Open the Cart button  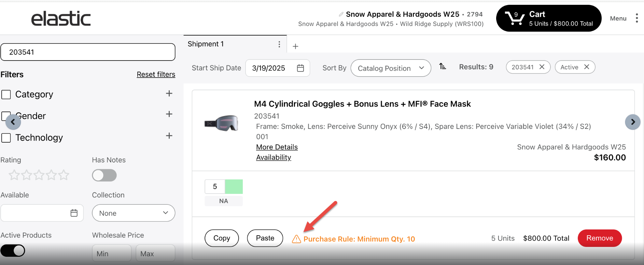point(548,18)
